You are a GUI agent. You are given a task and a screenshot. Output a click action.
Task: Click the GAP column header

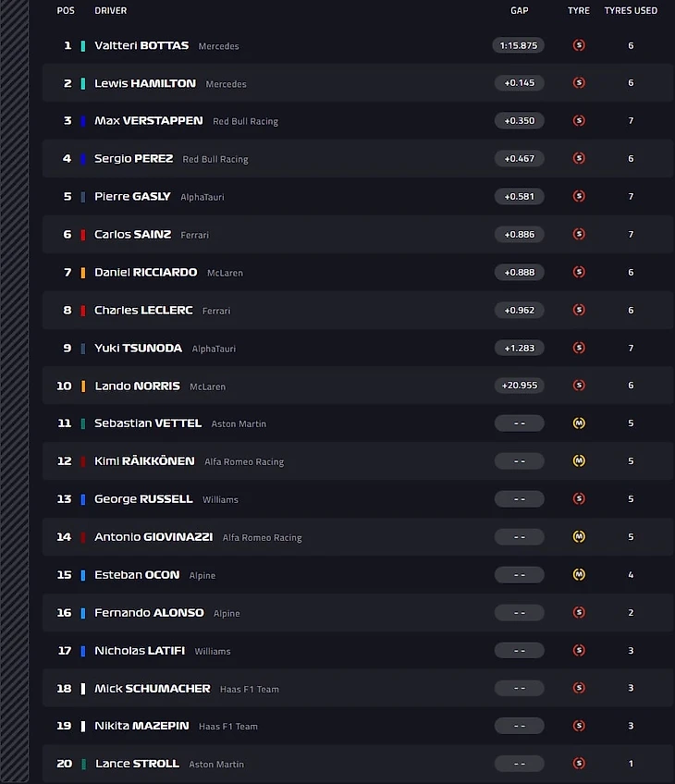520,11
